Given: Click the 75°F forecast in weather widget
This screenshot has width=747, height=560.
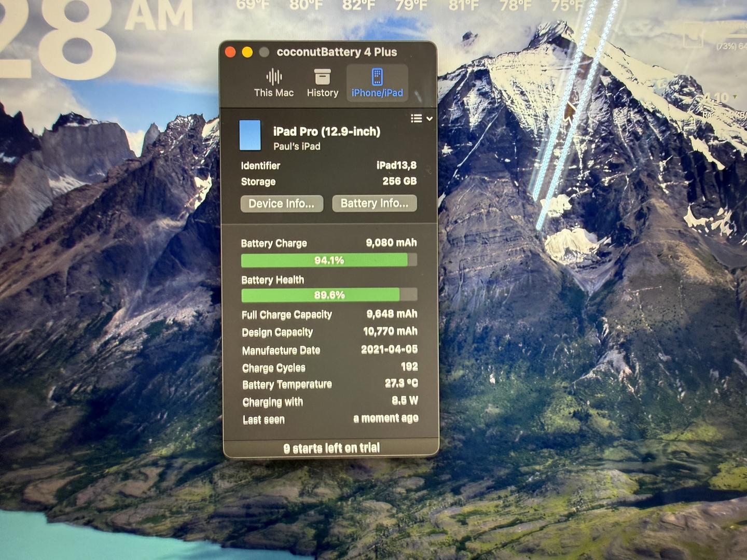Looking at the screenshot, I should point(567,5).
